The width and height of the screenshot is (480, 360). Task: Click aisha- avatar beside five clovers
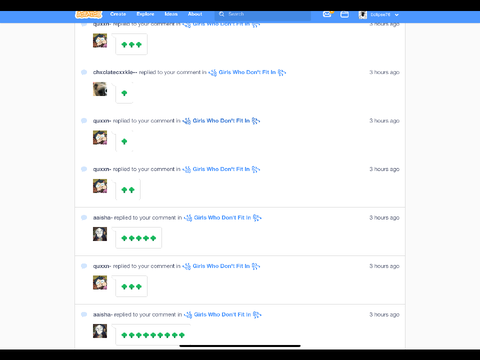click(x=100, y=234)
